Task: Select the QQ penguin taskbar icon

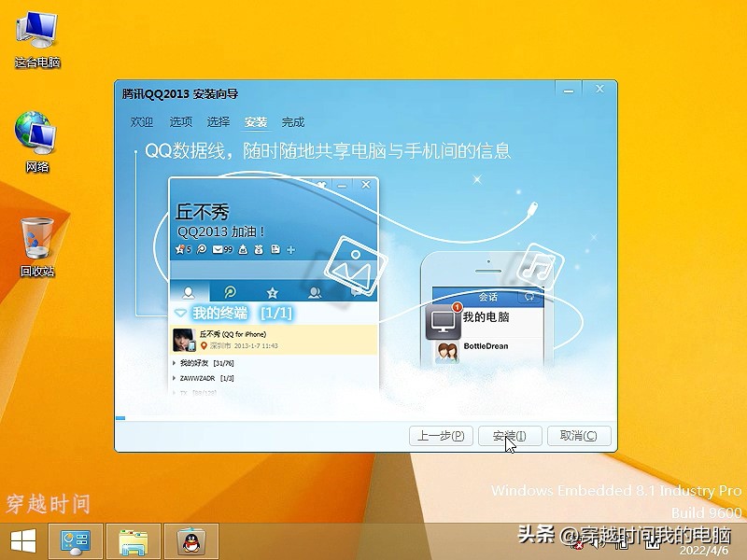Action: (191, 542)
